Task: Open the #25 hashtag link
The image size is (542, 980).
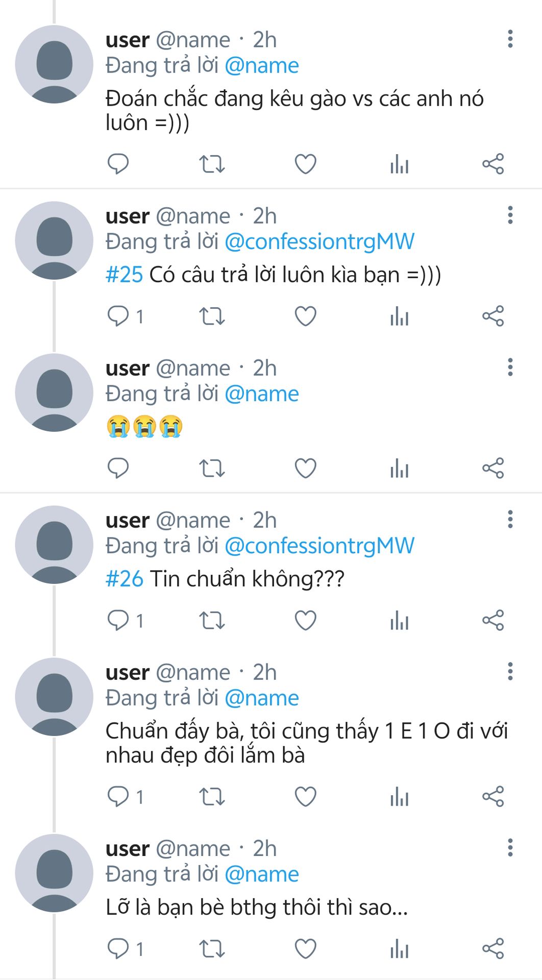Action: (124, 275)
